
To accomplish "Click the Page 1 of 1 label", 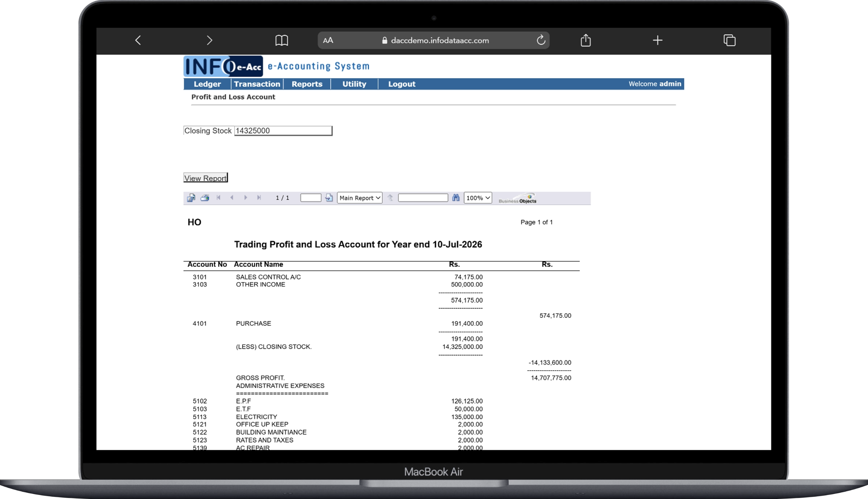I will coord(537,222).
